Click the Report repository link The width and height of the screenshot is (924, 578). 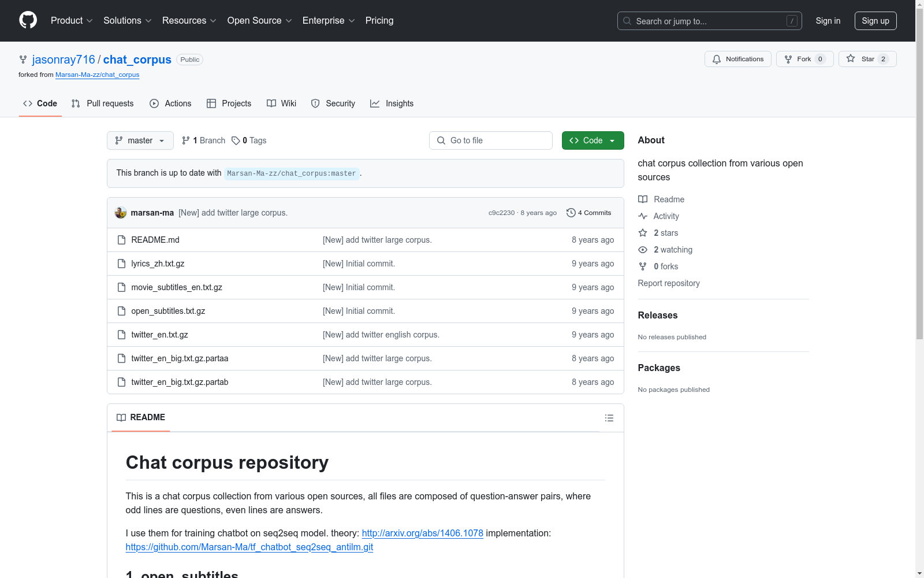(x=669, y=283)
